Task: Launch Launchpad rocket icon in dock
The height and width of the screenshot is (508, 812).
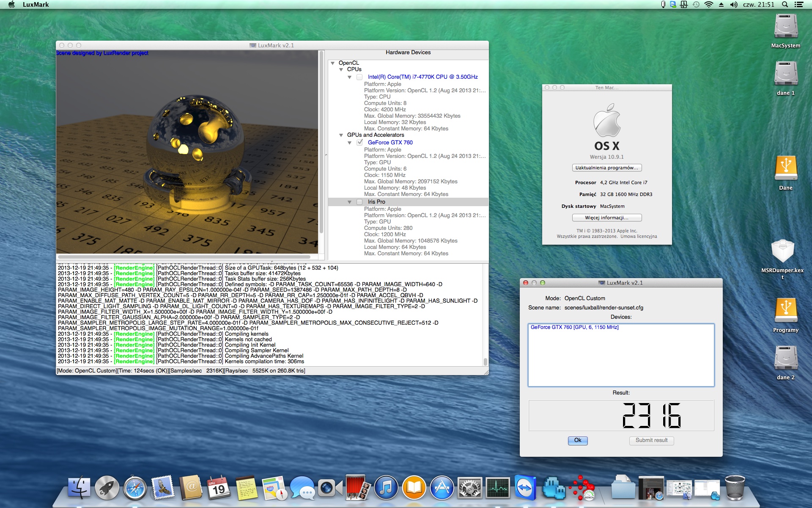Action: pyautogui.click(x=107, y=488)
